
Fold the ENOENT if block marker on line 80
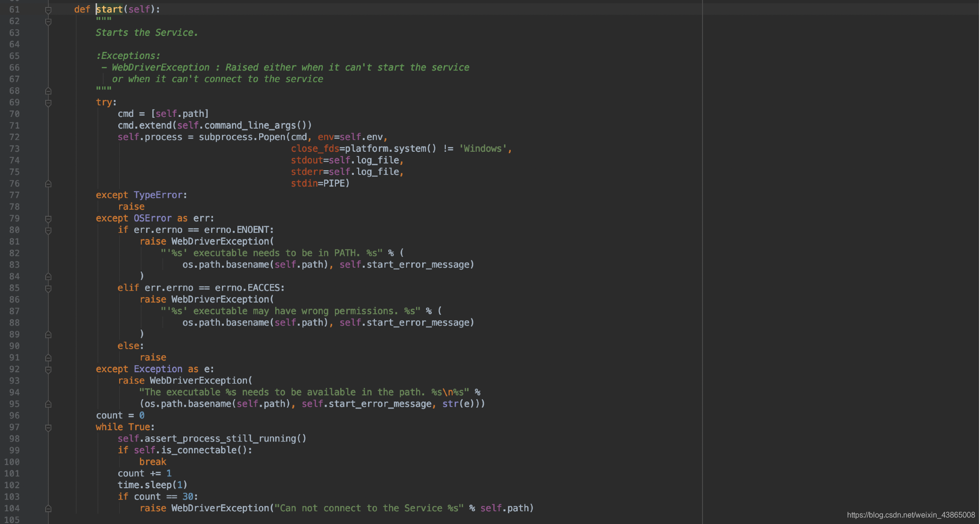(x=48, y=230)
